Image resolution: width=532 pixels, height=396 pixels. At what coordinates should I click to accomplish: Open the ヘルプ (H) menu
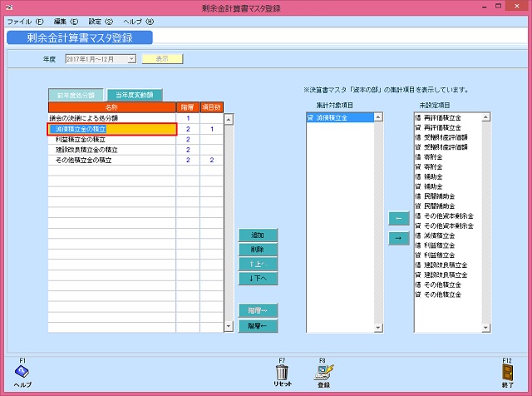coord(139,22)
